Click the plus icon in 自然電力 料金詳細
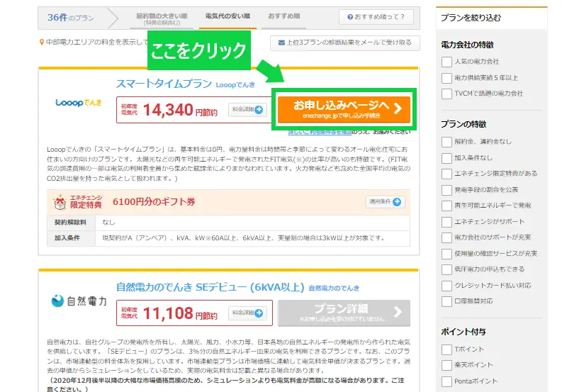Screen dimensions: 579x392 pos(259,313)
